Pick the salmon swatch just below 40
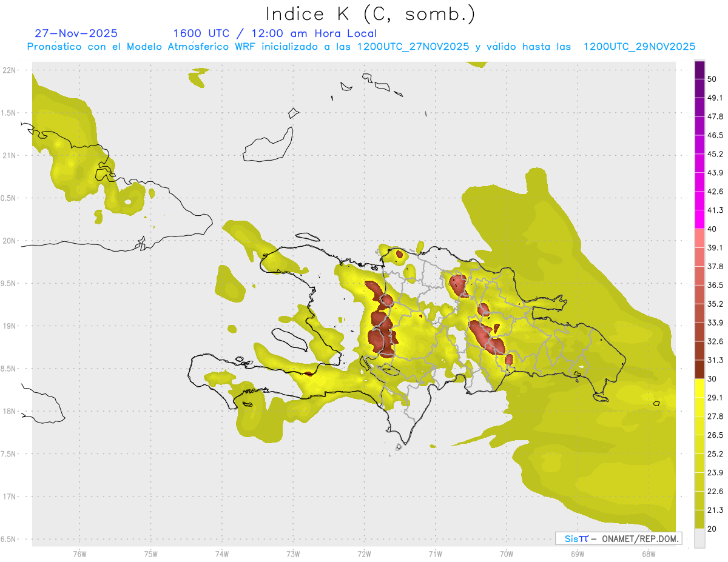Screen dimensions: 728x562 699,238
